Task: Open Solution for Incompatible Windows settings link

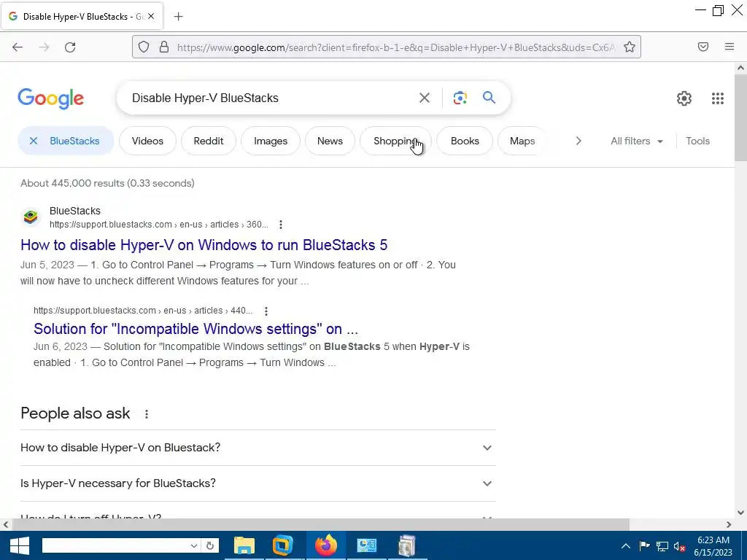Action: [196, 329]
